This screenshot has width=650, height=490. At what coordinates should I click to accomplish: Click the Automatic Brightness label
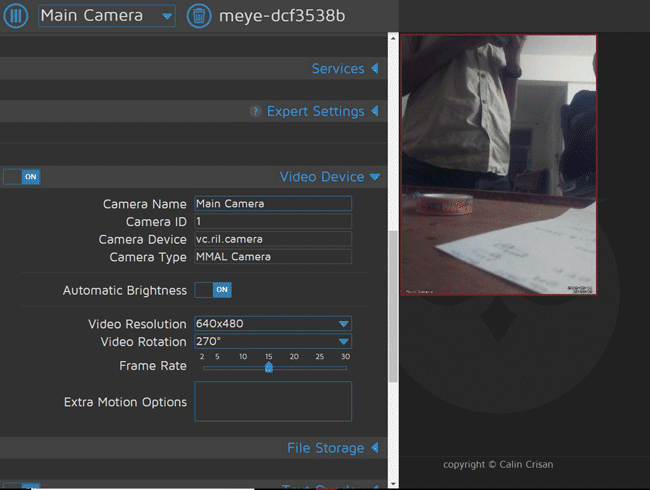[x=125, y=290]
